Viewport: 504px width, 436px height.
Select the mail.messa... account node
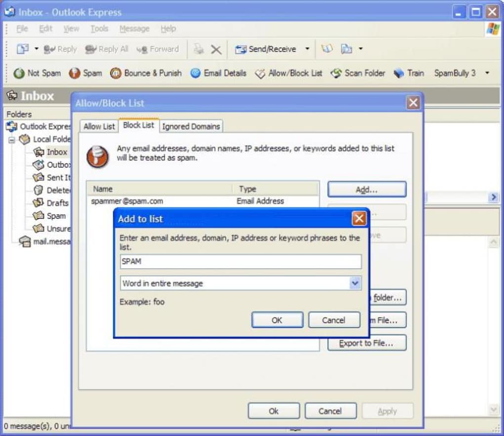coord(45,241)
